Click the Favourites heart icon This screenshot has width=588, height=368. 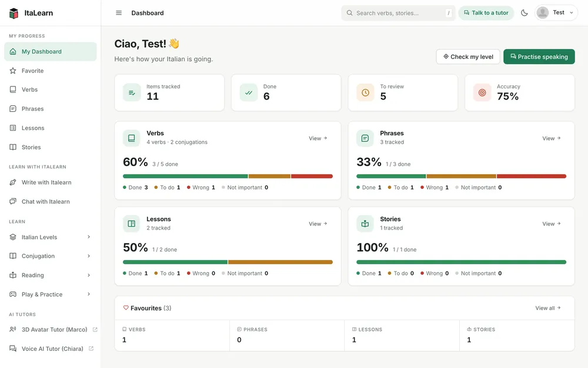[x=126, y=307]
